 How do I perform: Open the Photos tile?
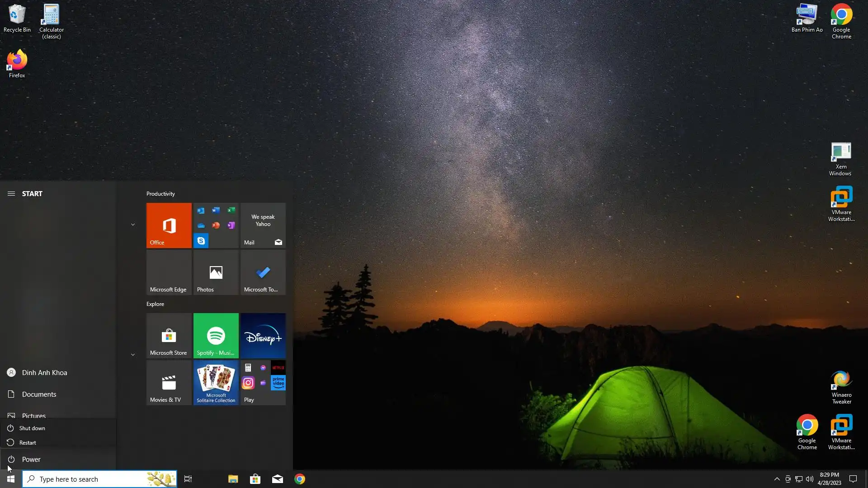(x=216, y=272)
